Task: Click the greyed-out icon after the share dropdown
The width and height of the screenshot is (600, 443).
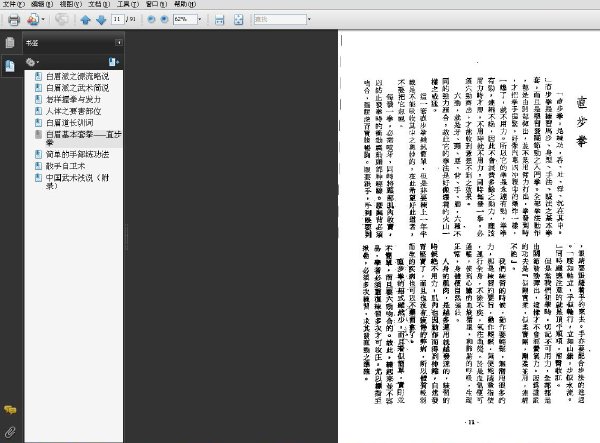Action: (x=62, y=19)
